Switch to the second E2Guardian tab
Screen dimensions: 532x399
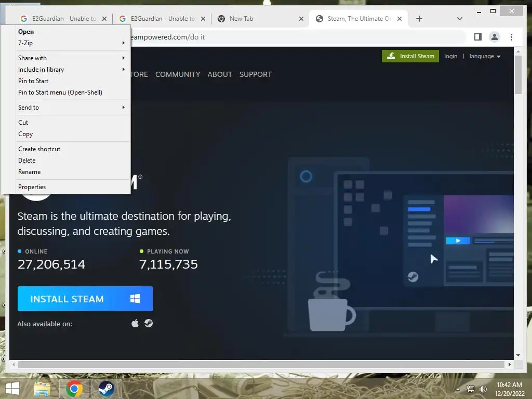(162, 19)
